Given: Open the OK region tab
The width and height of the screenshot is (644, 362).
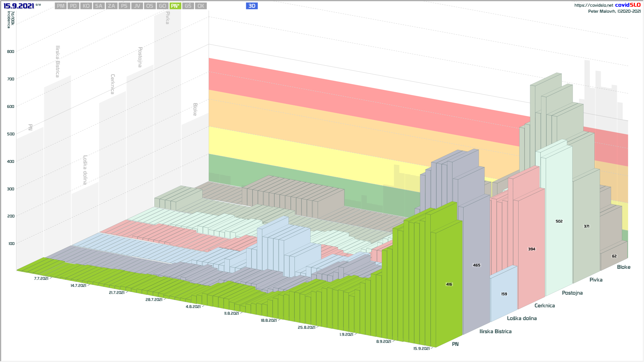Looking at the screenshot, I should 201,6.
